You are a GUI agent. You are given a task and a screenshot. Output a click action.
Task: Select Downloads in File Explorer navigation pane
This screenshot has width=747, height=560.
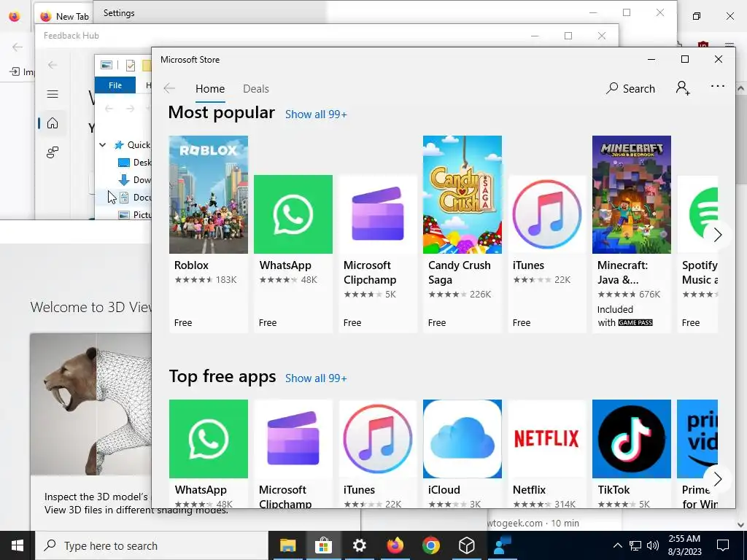(x=135, y=179)
